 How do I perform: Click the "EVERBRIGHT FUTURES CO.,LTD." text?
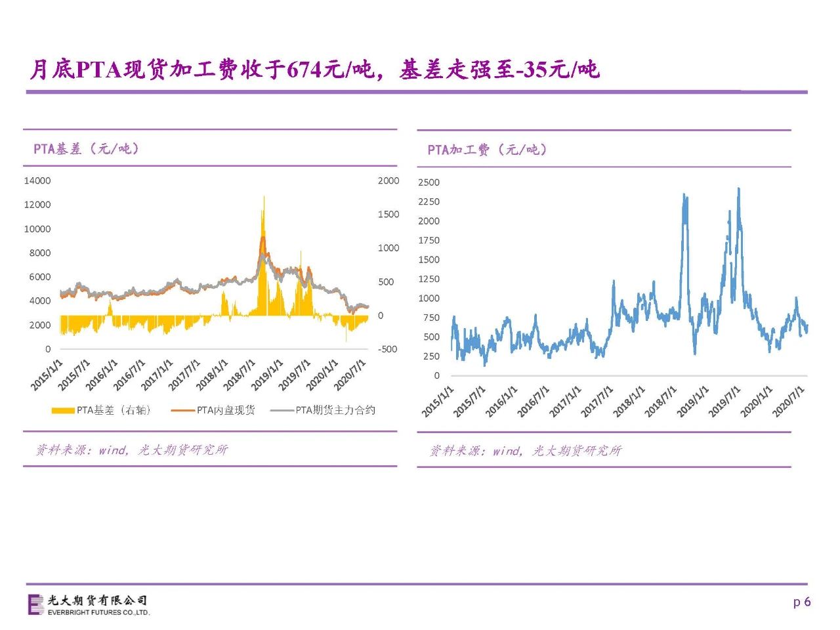point(98,612)
